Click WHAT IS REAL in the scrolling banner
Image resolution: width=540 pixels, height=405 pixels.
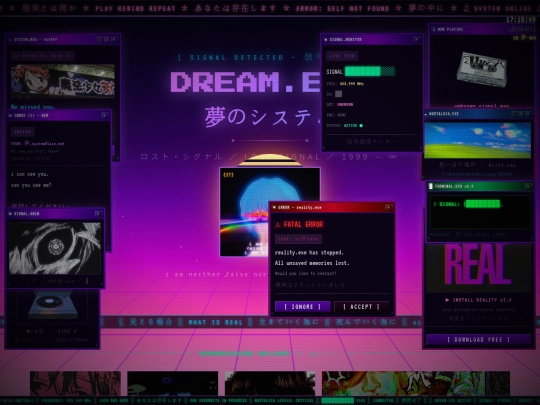click(216, 322)
